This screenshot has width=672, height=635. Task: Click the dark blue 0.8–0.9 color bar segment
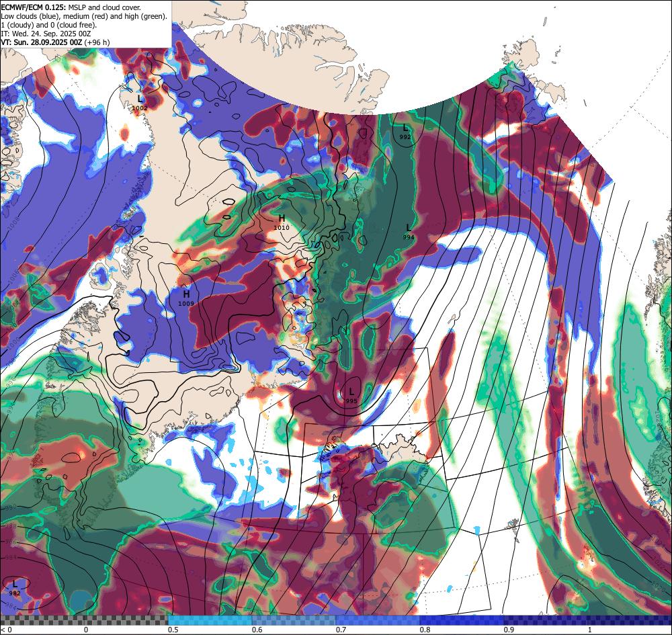coord(462,620)
